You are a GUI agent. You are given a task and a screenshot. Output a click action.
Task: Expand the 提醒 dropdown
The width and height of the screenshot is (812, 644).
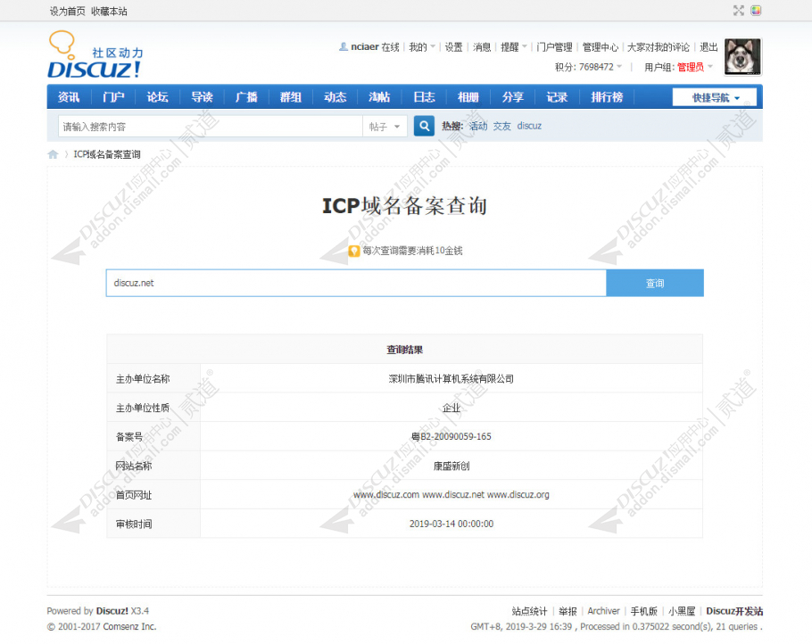pos(514,47)
